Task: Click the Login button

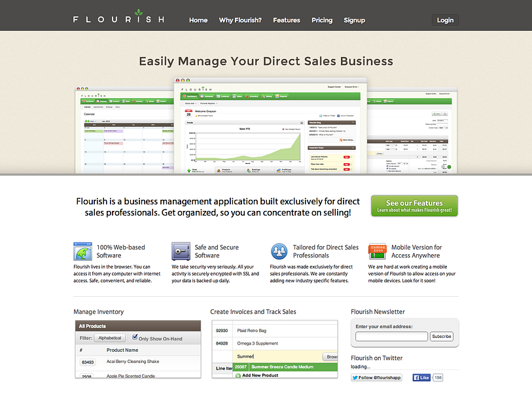Action: (445, 20)
